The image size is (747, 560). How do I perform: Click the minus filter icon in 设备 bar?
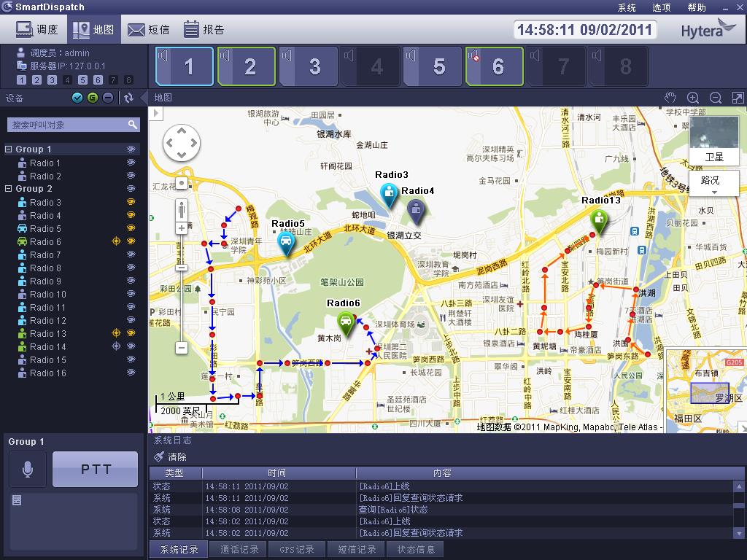(x=108, y=98)
